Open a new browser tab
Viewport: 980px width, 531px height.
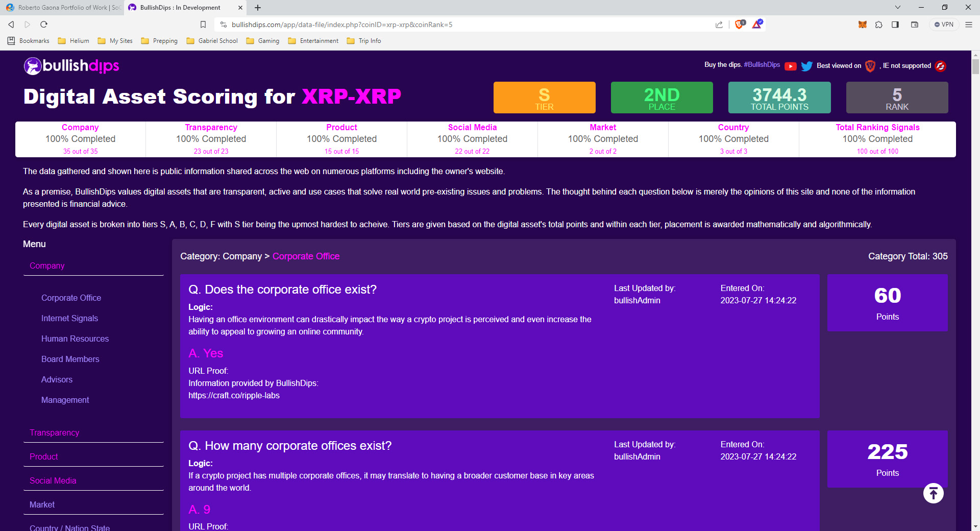[x=258, y=8]
